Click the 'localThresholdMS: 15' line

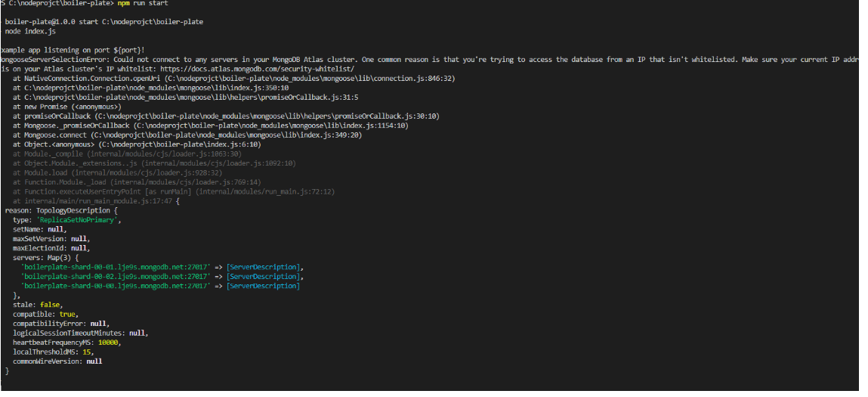tap(53, 352)
